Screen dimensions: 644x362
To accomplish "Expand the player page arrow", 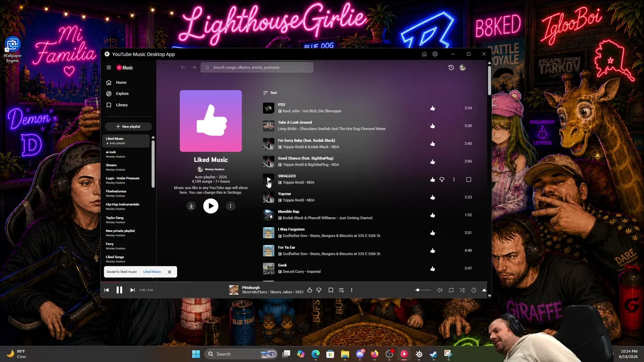I will [484, 290].
